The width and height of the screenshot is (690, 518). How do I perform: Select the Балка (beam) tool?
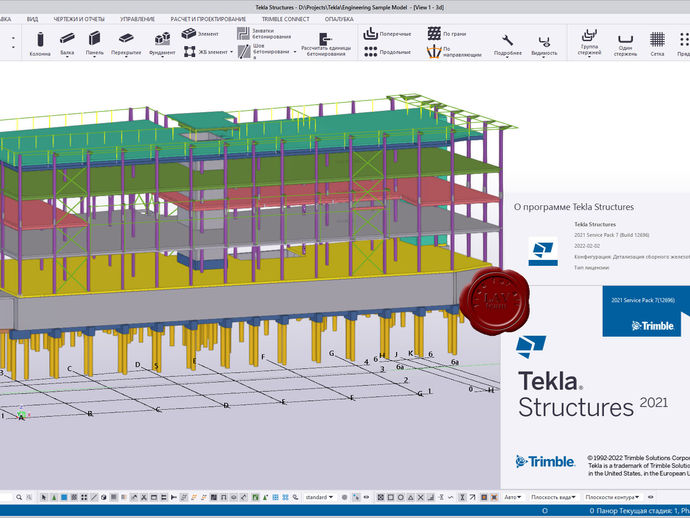67,44
